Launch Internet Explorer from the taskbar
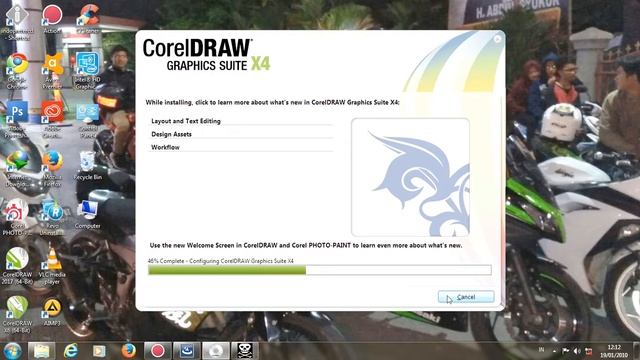The height and width of the screenshot is (360, 640). click(x=71, y=351)
